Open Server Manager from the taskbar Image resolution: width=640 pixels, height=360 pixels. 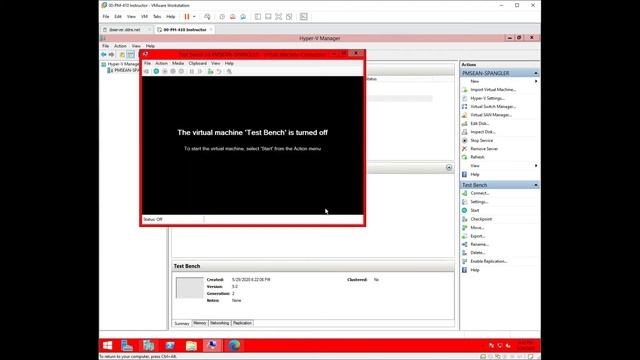click(127, 345)
